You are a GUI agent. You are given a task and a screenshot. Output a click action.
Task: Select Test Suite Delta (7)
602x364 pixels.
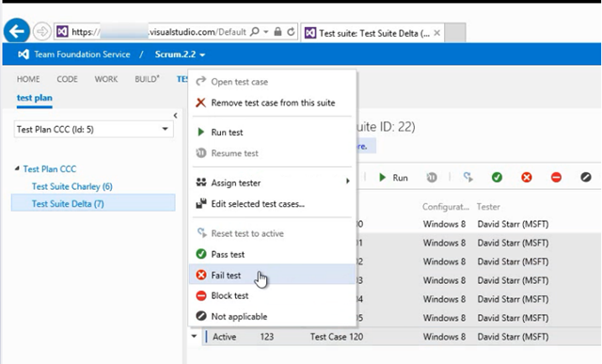pos(93,203)
